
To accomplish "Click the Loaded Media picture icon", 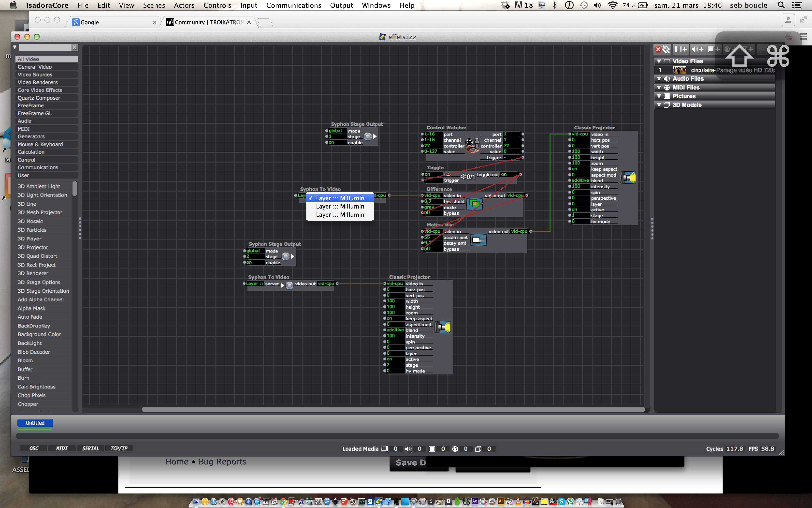I will (x=432, y=449).
